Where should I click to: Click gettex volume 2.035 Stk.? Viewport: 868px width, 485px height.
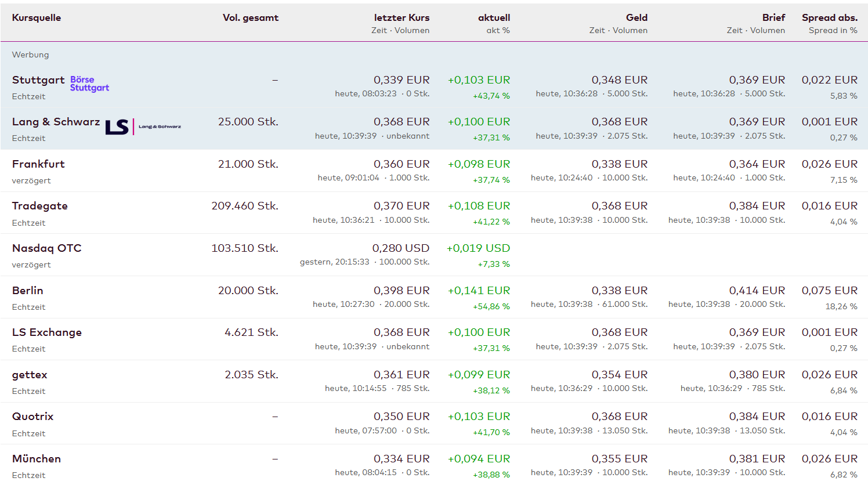point(252,375)
